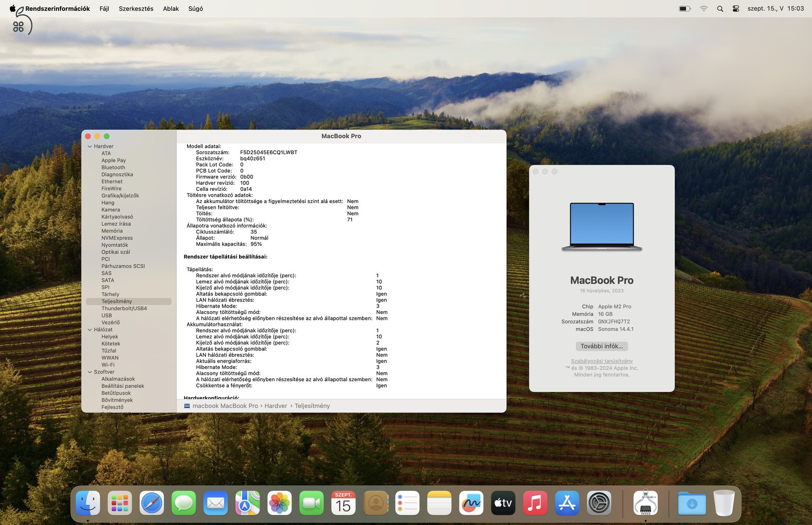Select Teljesítmény in the sidebar
The height and width of the screenshot is (525, 812).
click(x=128, y=302)
